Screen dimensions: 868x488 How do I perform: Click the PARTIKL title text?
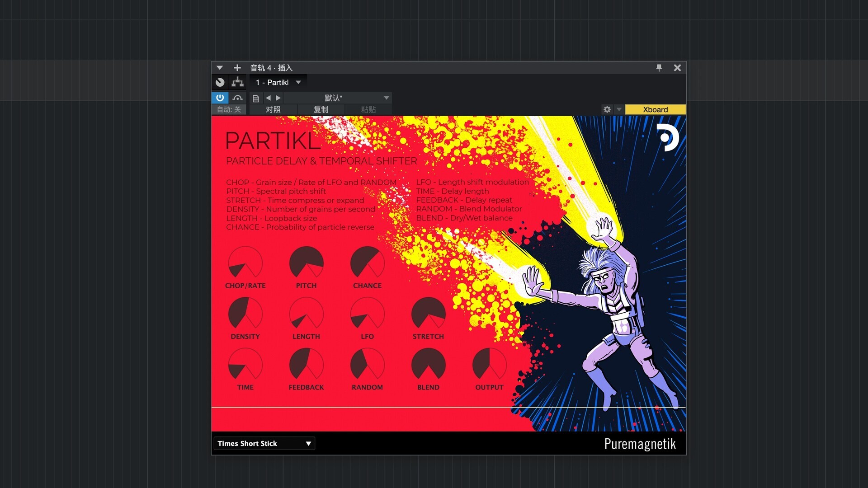point(273,141)
